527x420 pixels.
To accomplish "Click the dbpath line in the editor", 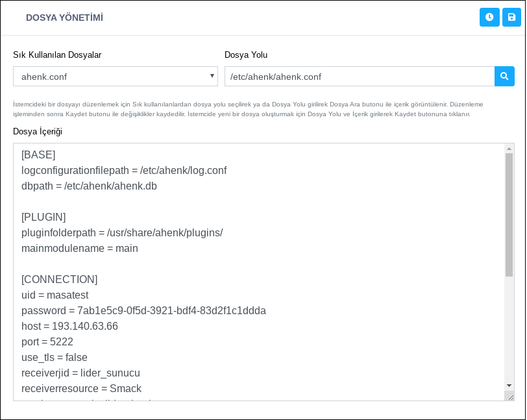I will pos(89,186).
